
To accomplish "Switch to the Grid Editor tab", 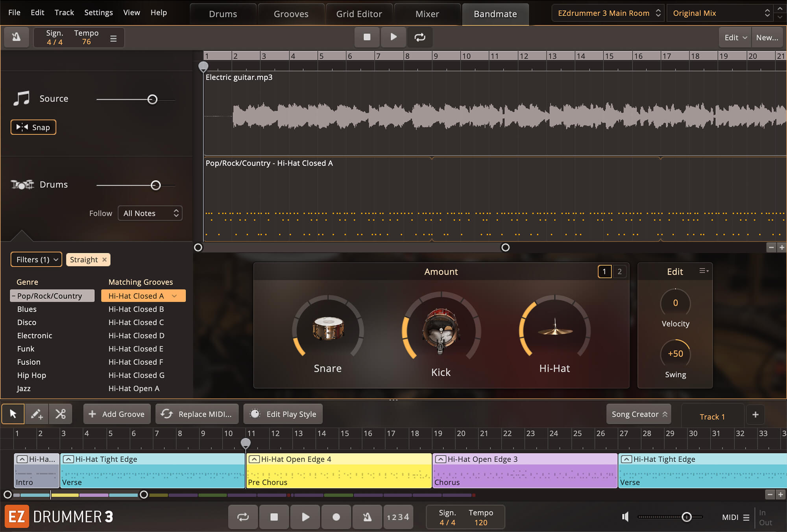I will (359, 14).
